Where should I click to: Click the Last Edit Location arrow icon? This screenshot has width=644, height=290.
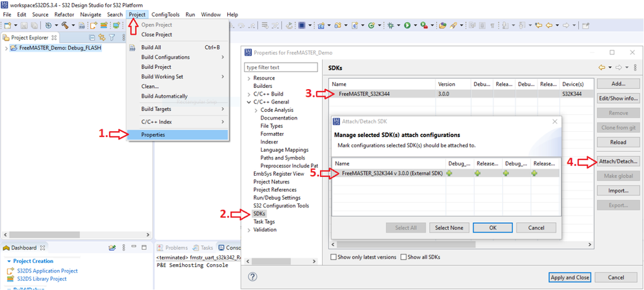pyautogui.click(x=538, y=25)
